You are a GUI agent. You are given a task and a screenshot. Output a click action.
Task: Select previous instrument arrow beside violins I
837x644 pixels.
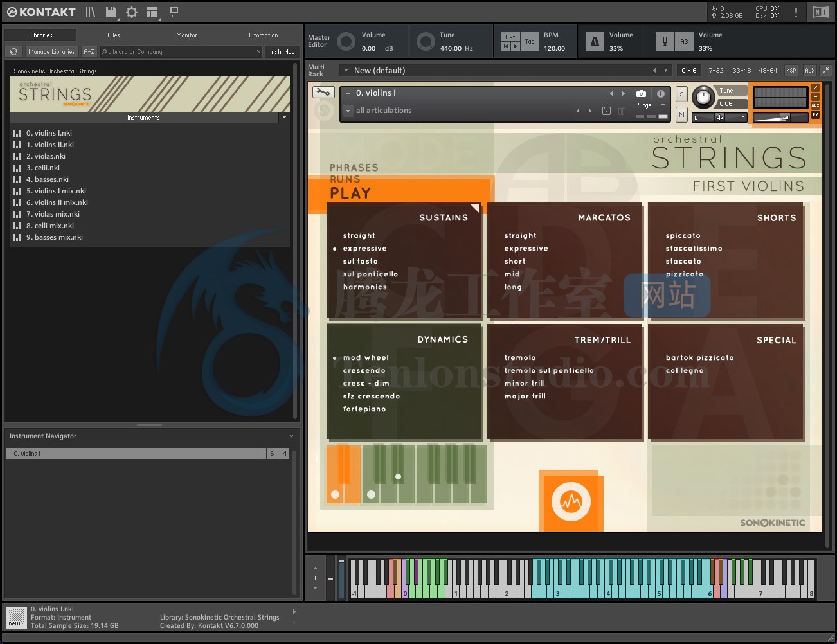click(x=611, y=94)
